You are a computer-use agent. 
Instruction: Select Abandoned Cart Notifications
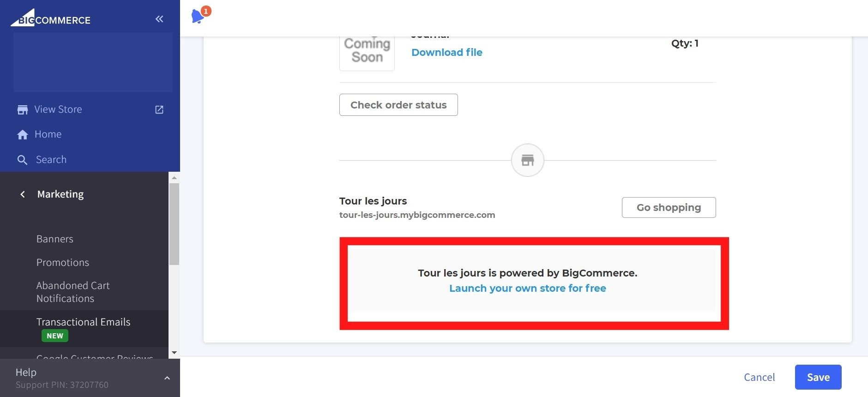(x=73, y=292)
